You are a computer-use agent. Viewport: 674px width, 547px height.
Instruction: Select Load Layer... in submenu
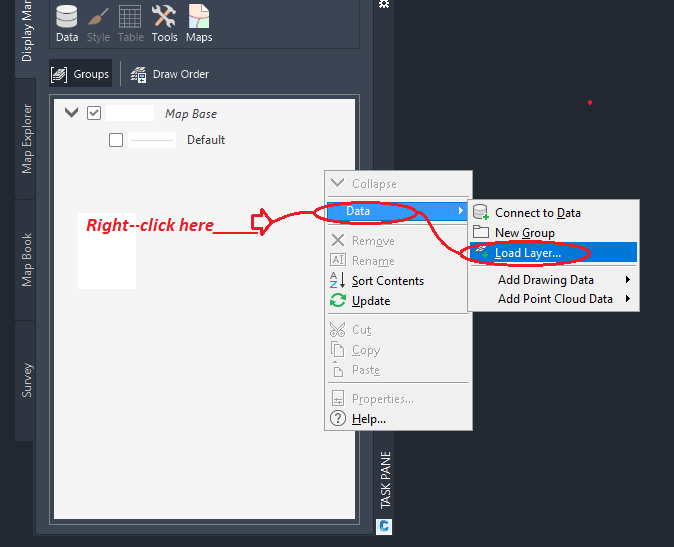[553, 253]
